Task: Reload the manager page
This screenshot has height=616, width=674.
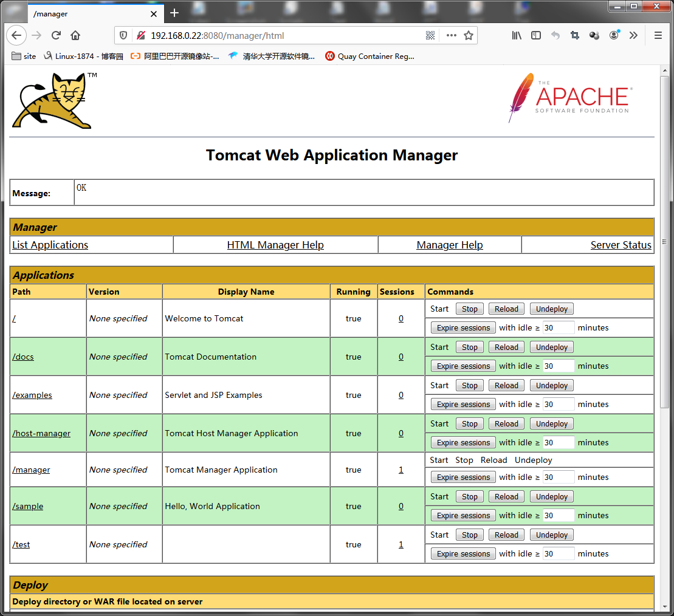Action: pyautogui.click(x=56, y=35)
